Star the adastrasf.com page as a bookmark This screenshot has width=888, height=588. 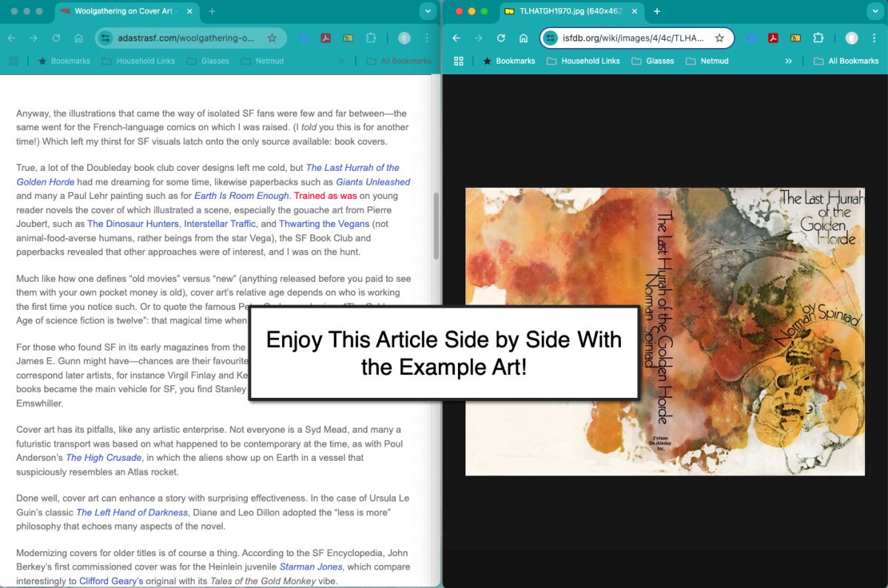[x=272, y=38]
